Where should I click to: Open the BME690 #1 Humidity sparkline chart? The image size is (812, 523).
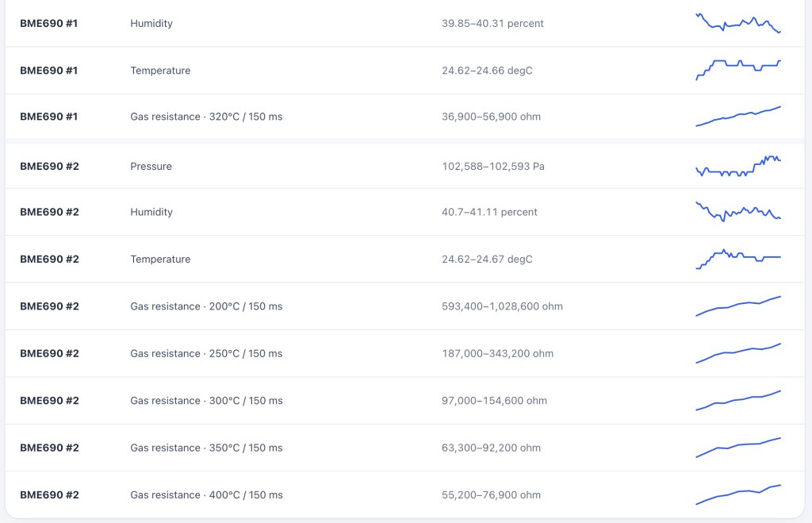pos(738,23)
